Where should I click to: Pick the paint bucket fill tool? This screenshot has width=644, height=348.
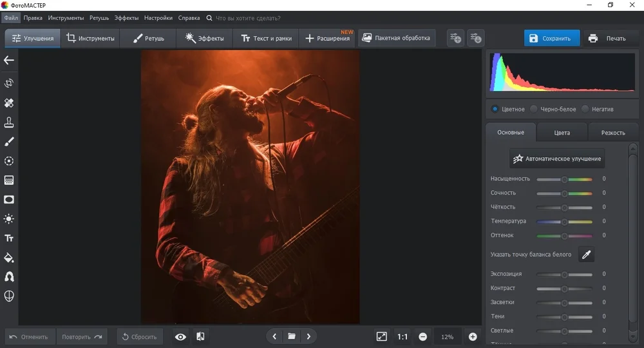pos(9,258)
